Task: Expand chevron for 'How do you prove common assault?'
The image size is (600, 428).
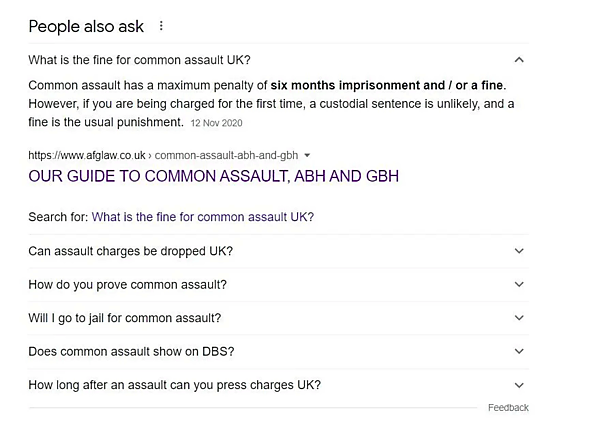Action: [x=518, y=284]
